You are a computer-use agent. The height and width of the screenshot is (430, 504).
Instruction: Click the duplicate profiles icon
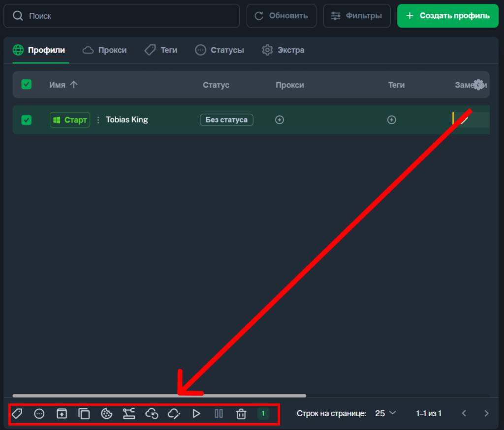[x=84, y=414]
